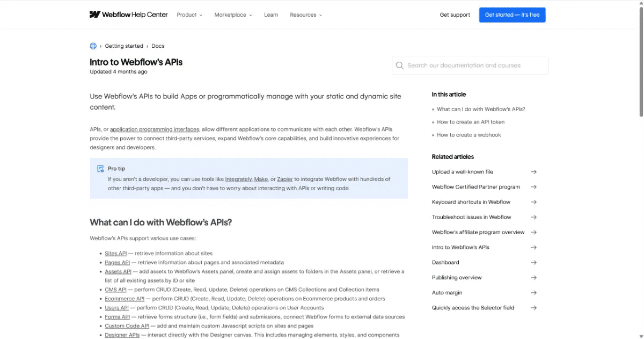Click the Webflow logo icon
The width and height of the screenshot is (644, 339).
[95, 15]
